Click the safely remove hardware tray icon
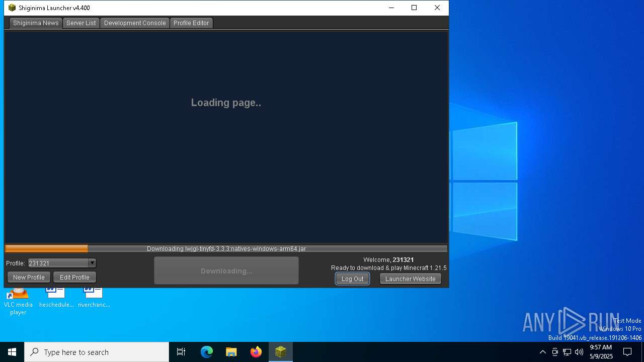Image resolution: width=644 pixels, height=362 pixels. coord(555,352)
